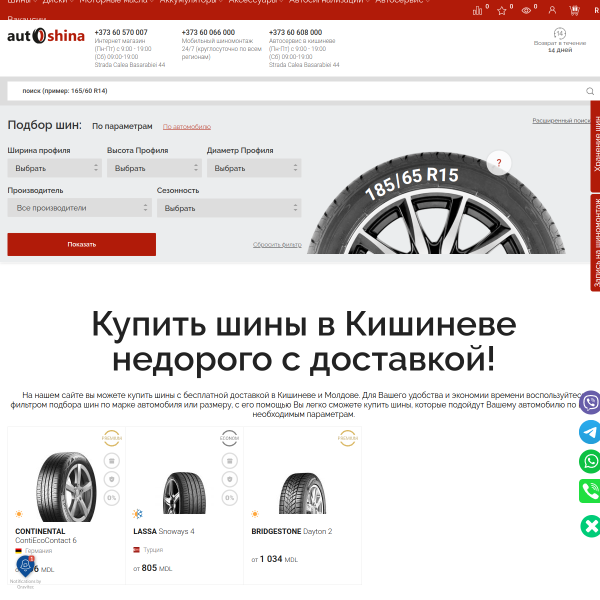The image size is (600, 600).
Task: Click delivery icon on Lassa card
Action: [230, 461]
